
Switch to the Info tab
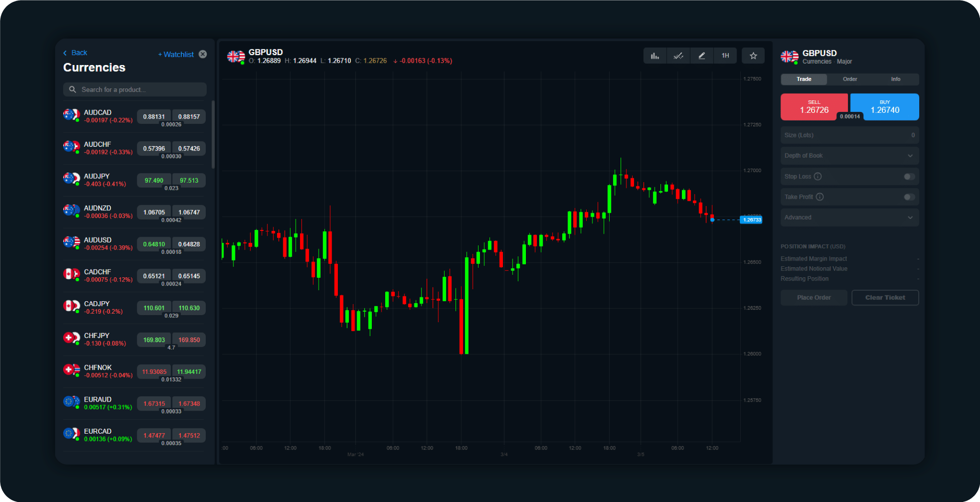point(895,79)
